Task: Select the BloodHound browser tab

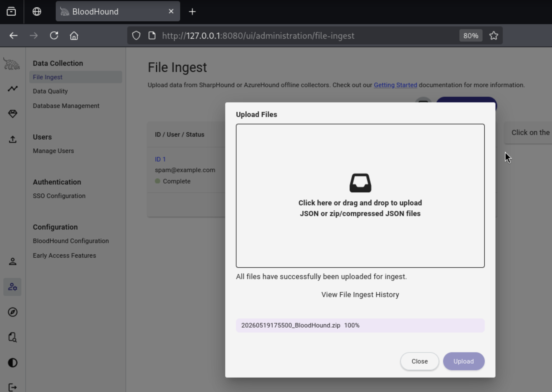Action: coord(118,11)
